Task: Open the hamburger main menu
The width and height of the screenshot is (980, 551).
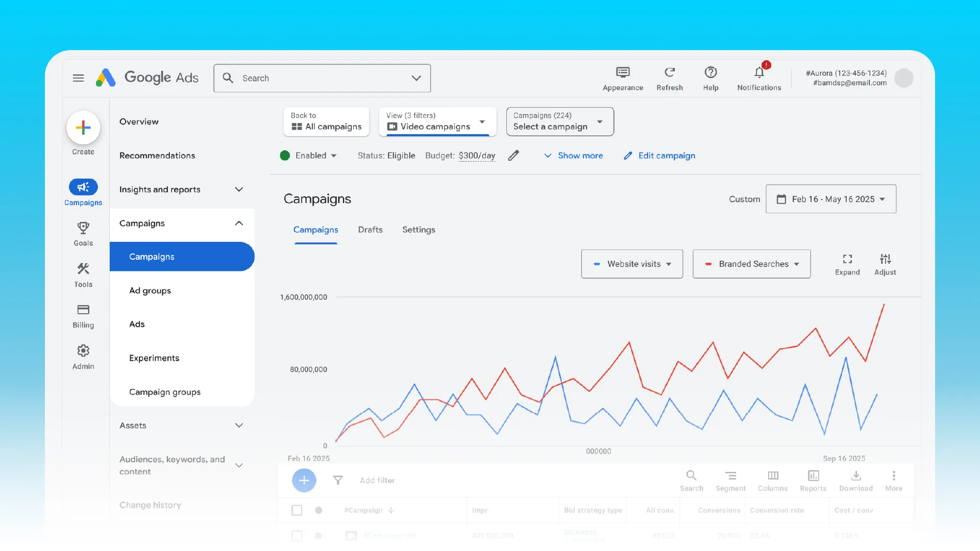Action: [78, 78]
